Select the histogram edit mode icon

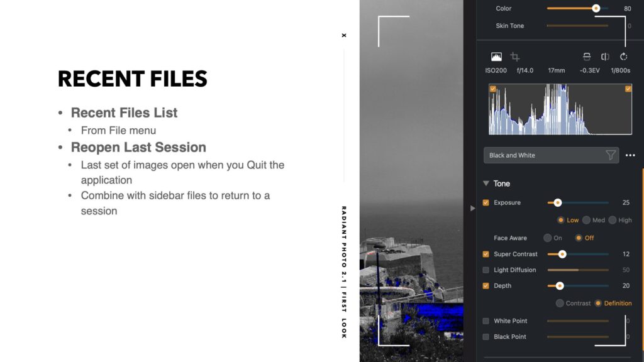[496, 57]
